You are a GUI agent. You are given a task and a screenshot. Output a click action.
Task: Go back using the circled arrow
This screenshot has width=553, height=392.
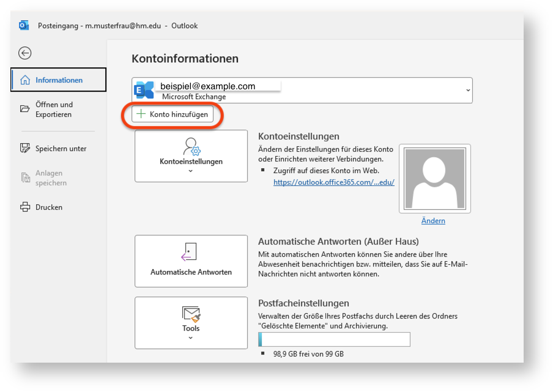point(24,53)
